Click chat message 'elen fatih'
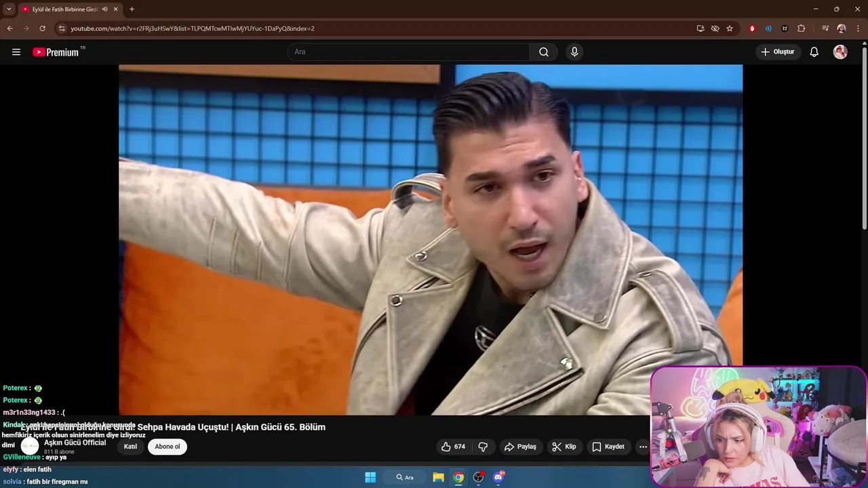The height and width of the screenshot is (488, 868). click(x=37, y=470)
